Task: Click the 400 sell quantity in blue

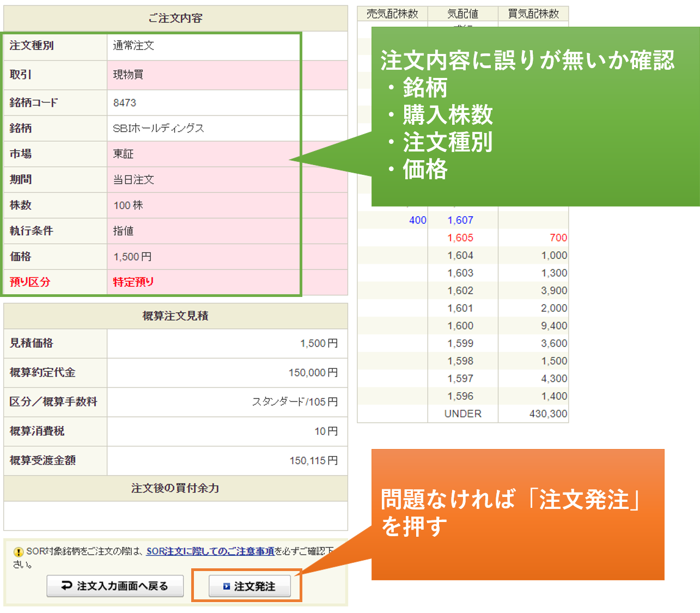Action: [x=418, y=220]
